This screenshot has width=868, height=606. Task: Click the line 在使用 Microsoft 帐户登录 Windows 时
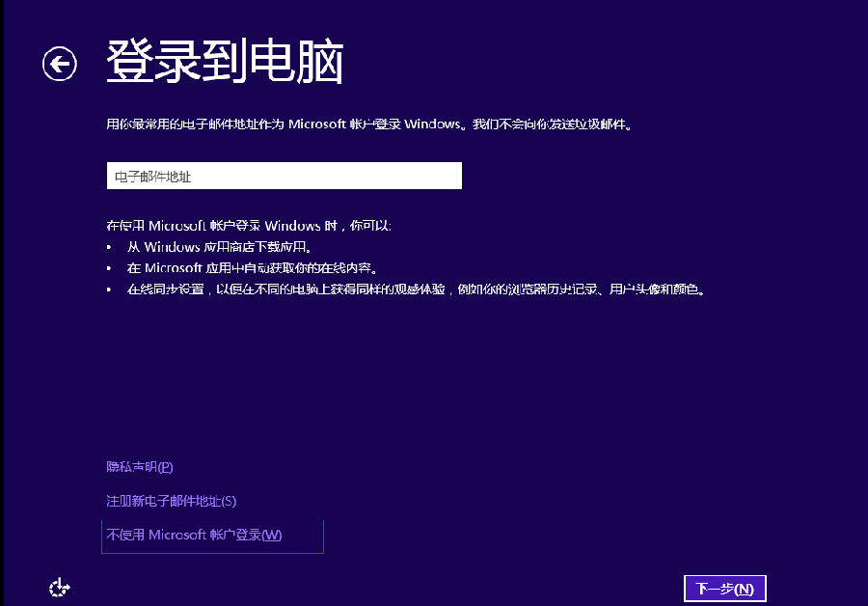pyautogui.click(x=249, y=226)
